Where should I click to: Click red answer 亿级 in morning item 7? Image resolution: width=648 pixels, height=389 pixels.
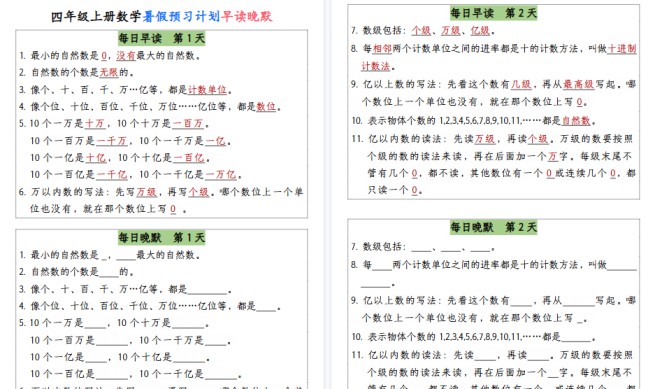(x=480, y=30)
